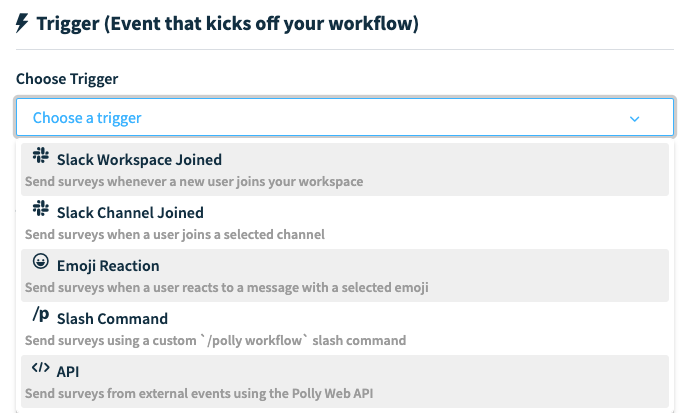Click the Slack logo beside Channel Joined
697x413 pixels.
click(40, 209)
